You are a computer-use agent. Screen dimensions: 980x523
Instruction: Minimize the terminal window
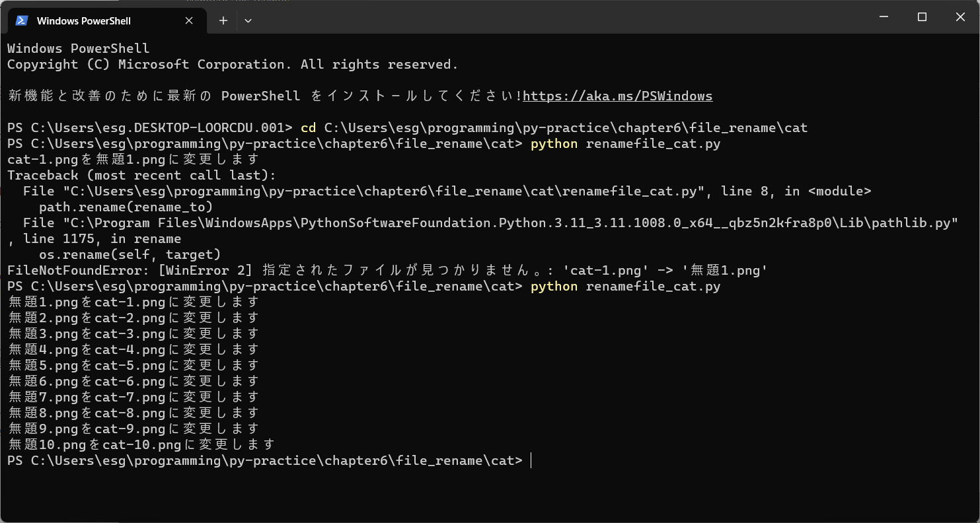[x=884, y=17]
